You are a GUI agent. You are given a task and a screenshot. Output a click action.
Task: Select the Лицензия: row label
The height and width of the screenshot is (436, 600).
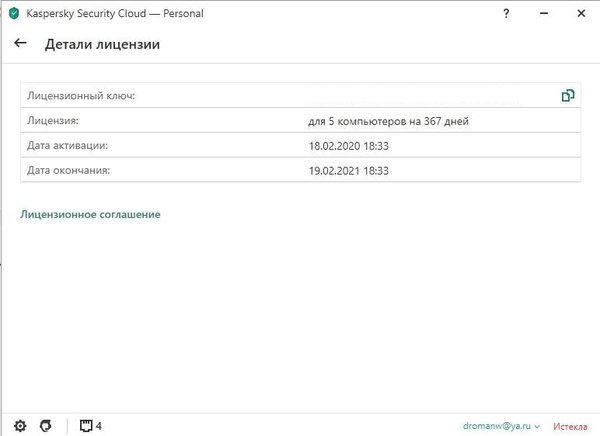click(x=53, y=121)
